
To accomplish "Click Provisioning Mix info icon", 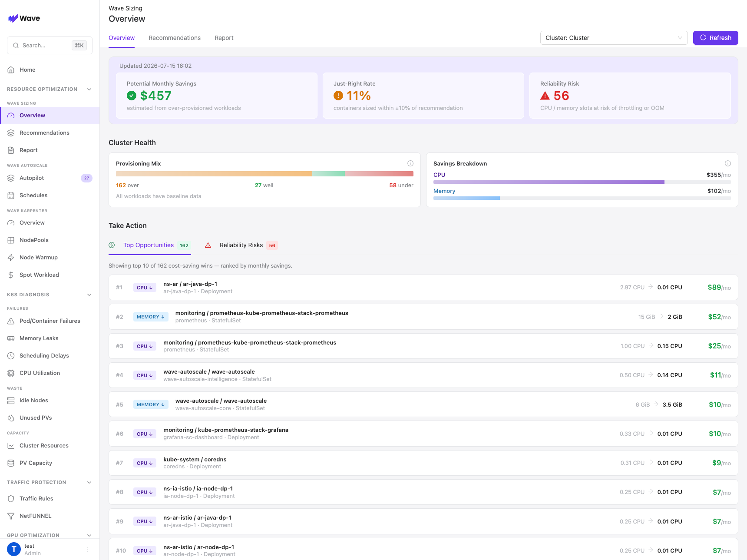I will 410,163.
